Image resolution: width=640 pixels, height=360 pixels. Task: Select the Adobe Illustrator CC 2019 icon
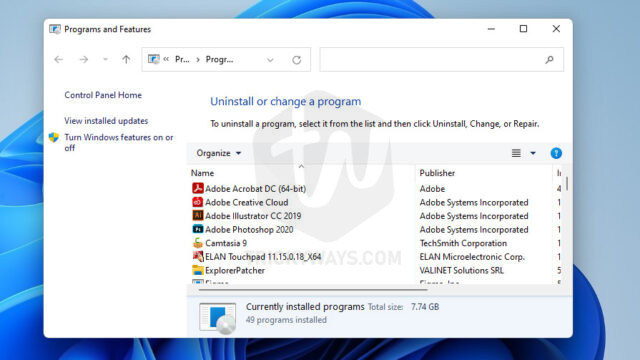point(198,216)
